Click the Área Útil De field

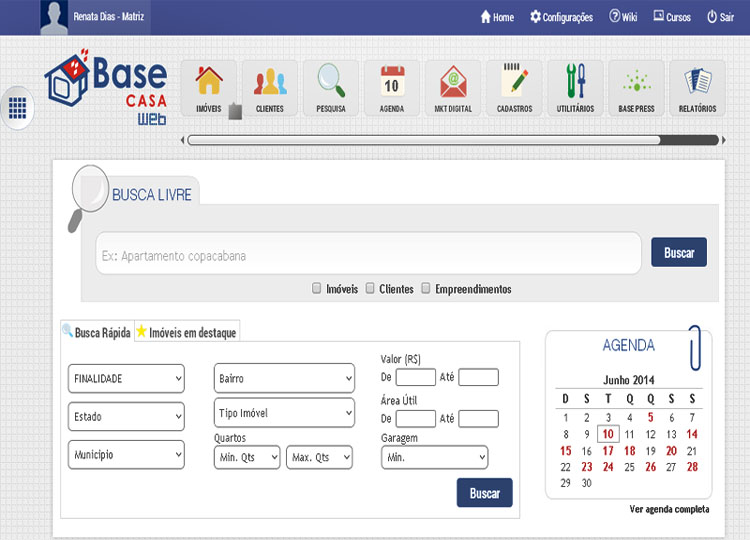pyautogui.click(x=416, y=419)
